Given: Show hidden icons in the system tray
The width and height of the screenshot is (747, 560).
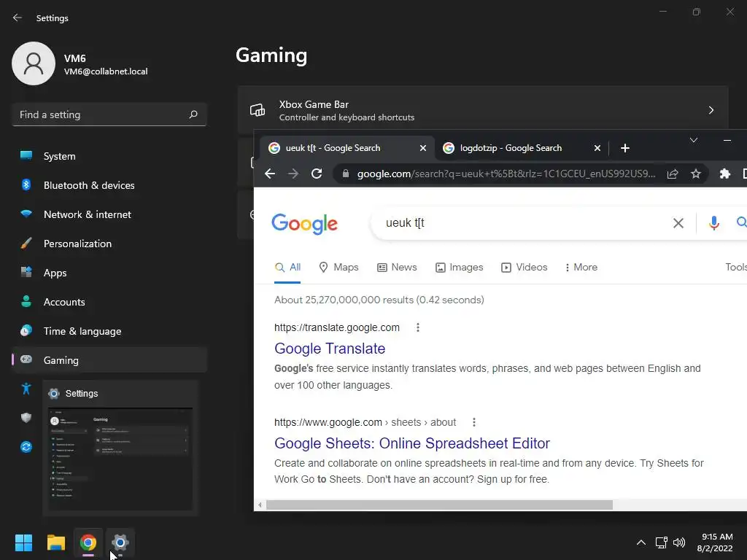Looking at the screenshot, I should [x=641, y=542].
